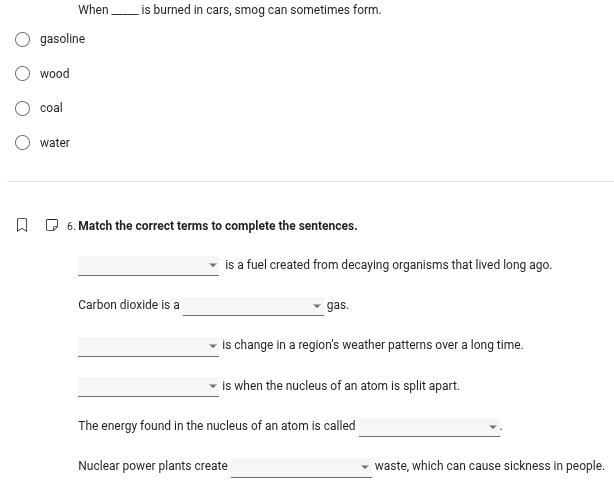Click the 'coal' answer label text
This screenshot has height=487, width=614.
click(51, 108)
